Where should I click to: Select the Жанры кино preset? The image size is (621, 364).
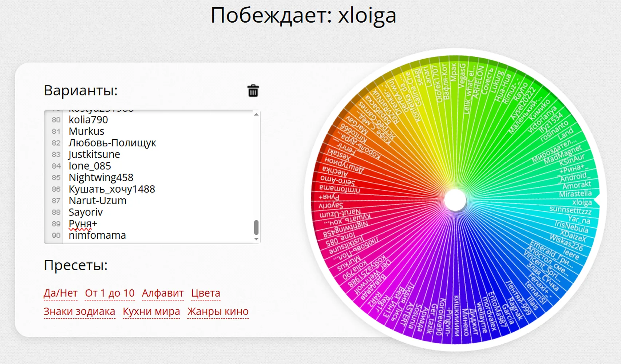click(x=218, y=312)
